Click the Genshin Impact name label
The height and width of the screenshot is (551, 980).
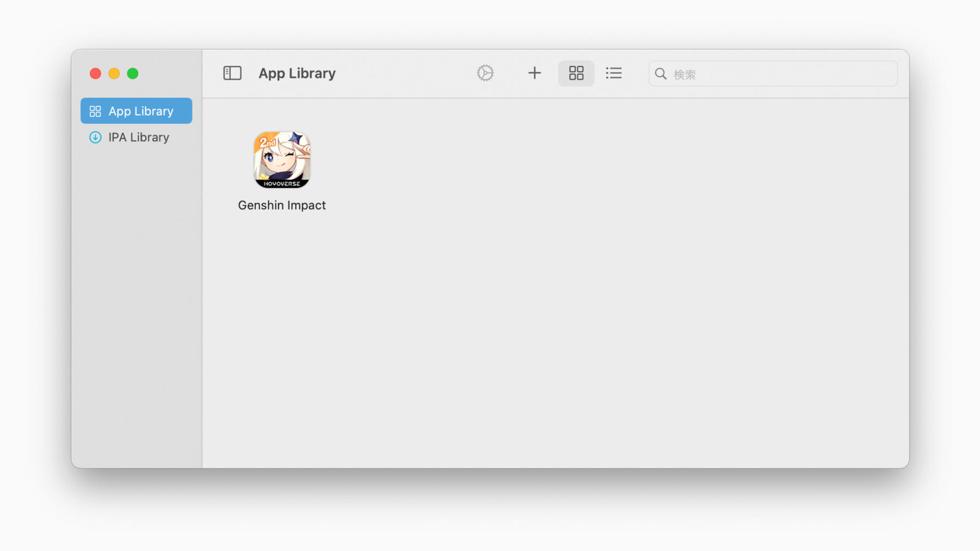(x=282, y=205)
